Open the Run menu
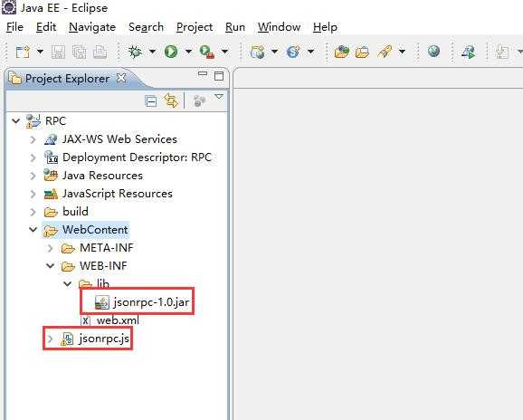523x420 pixels. tap(235, 27)
